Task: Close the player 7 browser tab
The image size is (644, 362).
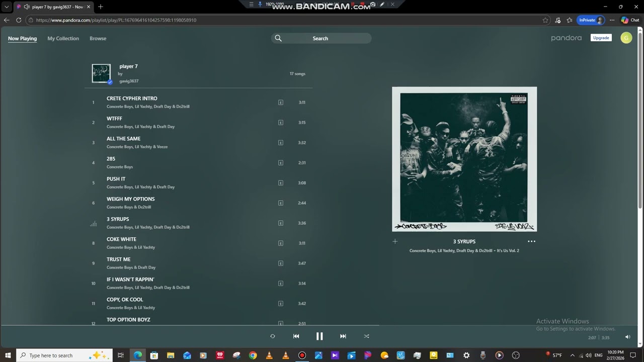Action: (x=89, y=7)
